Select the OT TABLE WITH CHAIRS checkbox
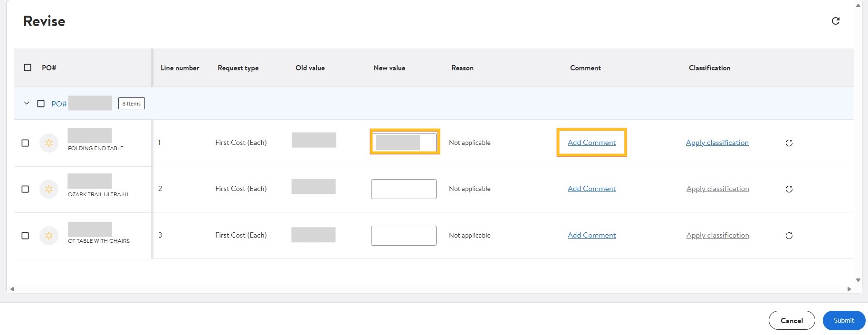 tap(25, 236)
